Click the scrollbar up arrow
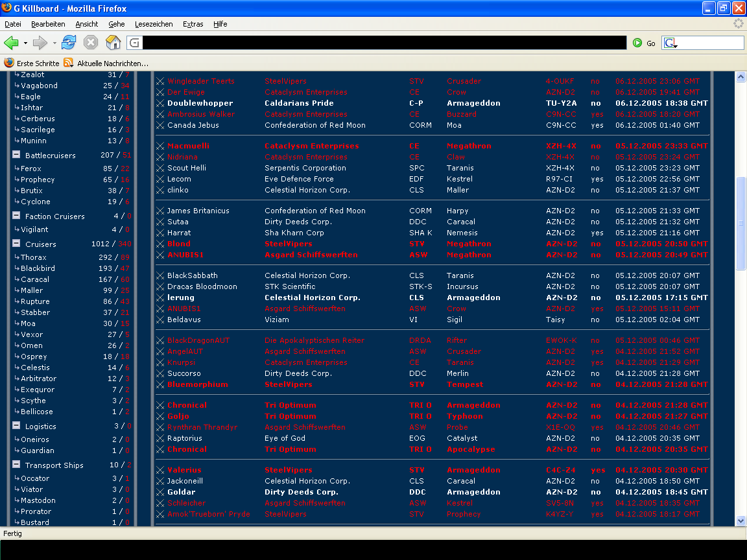The height and width of the screenshot is (560, 747). 741,76
